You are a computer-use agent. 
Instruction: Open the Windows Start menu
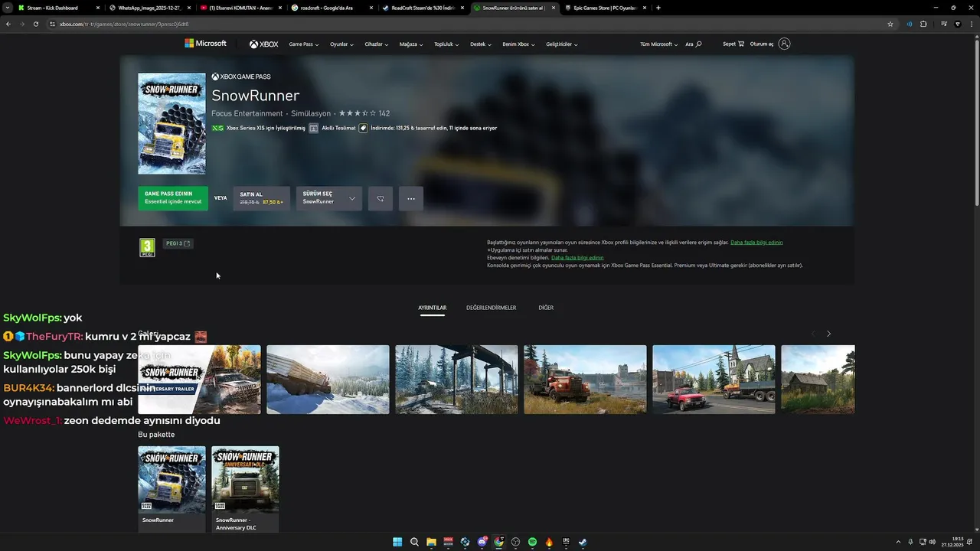[397, 542]
